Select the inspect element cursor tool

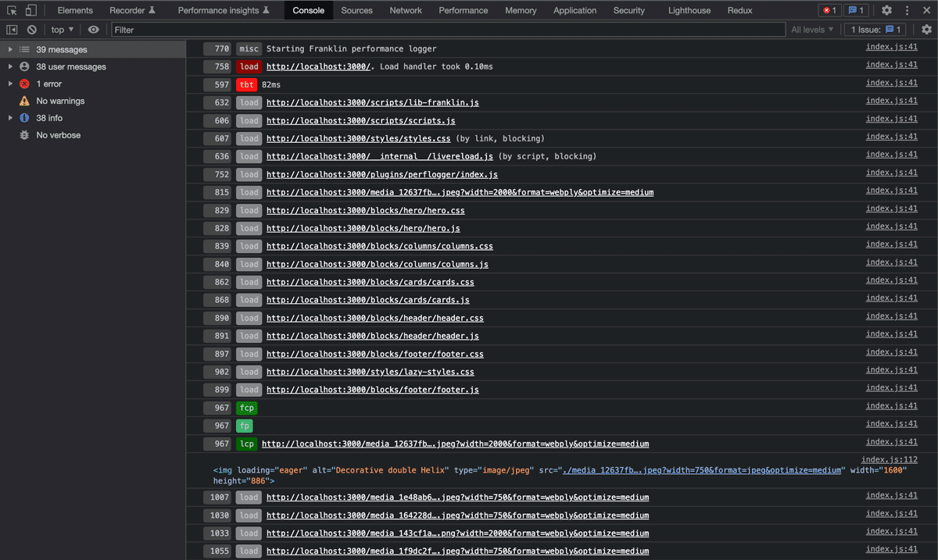pos(11,10)
